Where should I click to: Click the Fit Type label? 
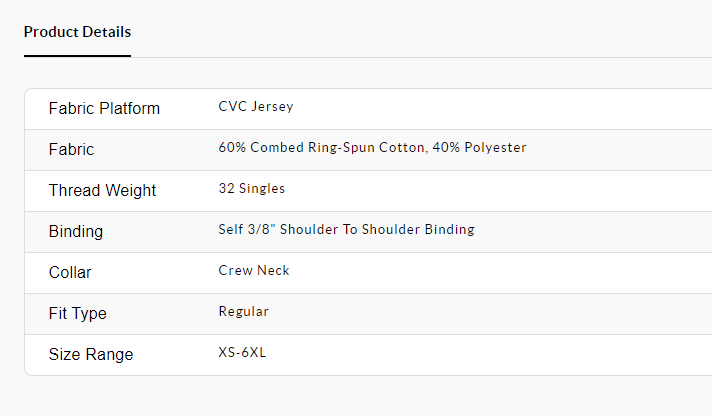click(77, 313)
